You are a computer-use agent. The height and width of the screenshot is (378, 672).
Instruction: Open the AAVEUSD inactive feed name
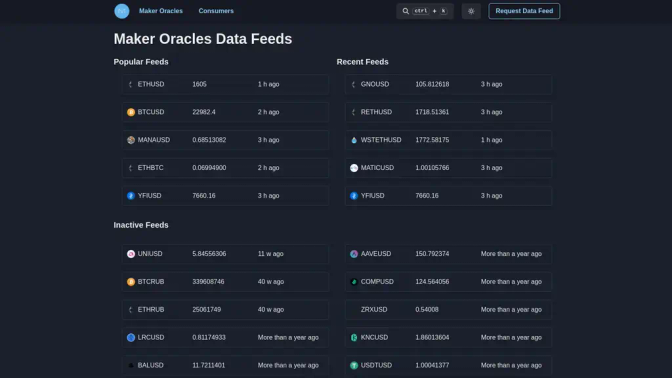(x=376, y=254)
